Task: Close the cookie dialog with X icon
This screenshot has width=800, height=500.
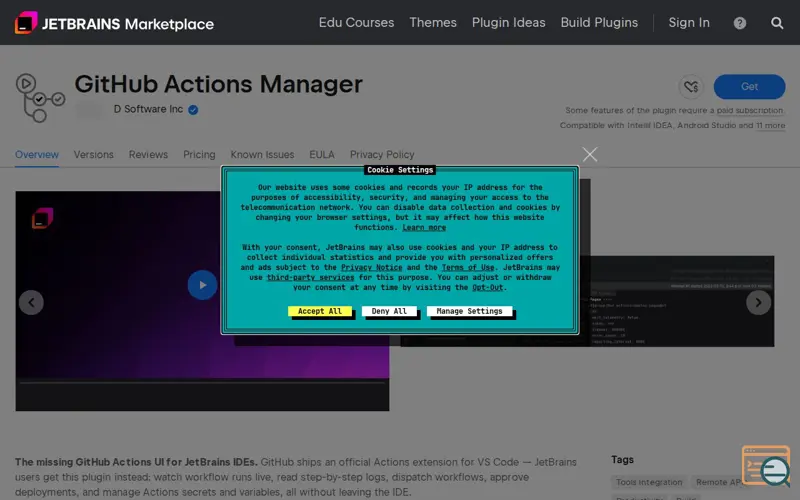Action: point(590,154)
